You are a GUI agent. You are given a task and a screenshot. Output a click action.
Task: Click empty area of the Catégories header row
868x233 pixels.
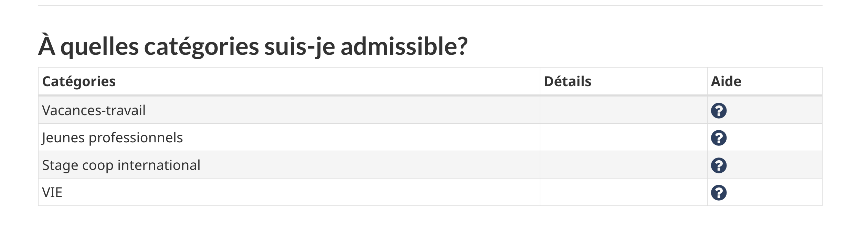coord(327,81)
